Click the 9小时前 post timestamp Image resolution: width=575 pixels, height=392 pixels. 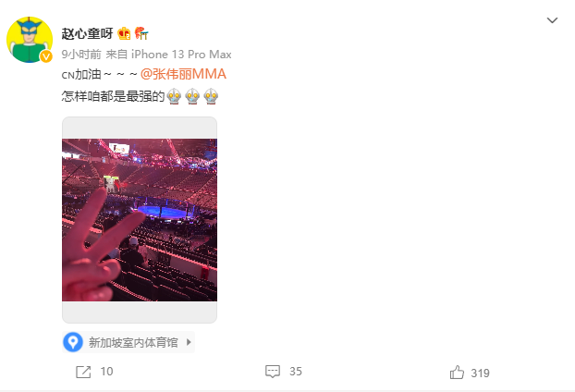(x=81, y=55)
